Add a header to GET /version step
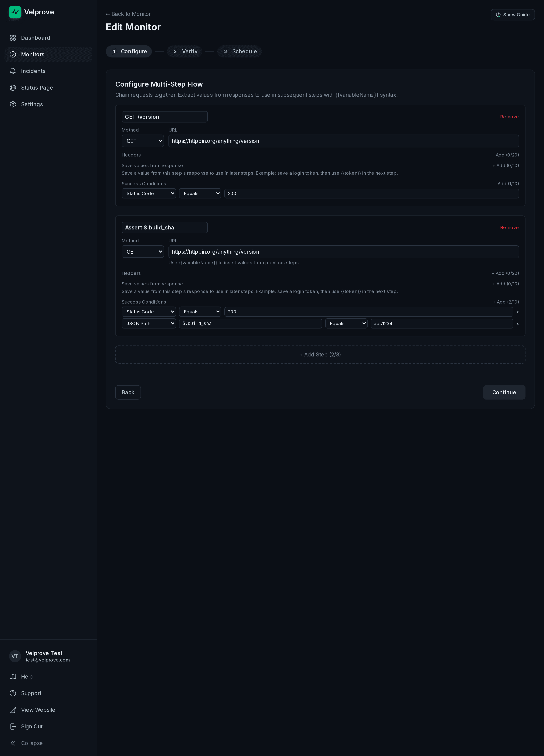This screenshot has height=756, width=544. tap(505, 155)
